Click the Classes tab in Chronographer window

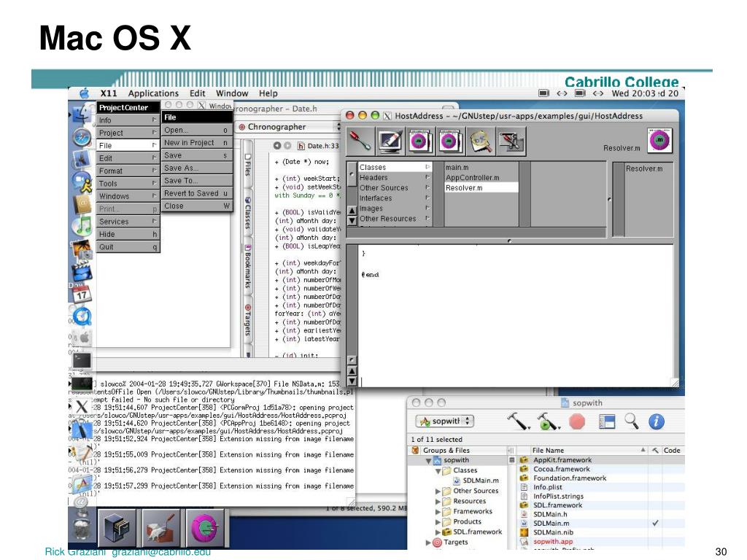click(x=248, y=213)
